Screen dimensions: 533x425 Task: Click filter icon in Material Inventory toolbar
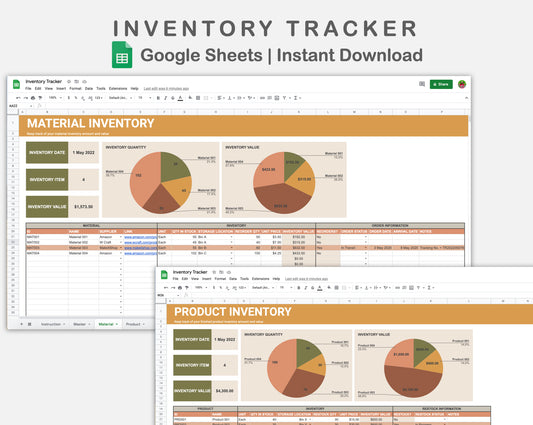pos(284,98)
